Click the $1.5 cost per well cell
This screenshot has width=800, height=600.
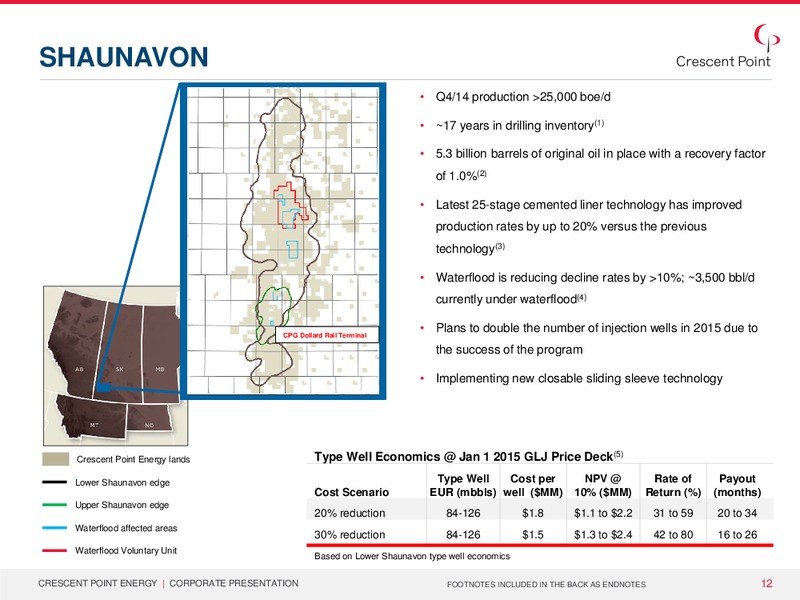click(533, 535)
